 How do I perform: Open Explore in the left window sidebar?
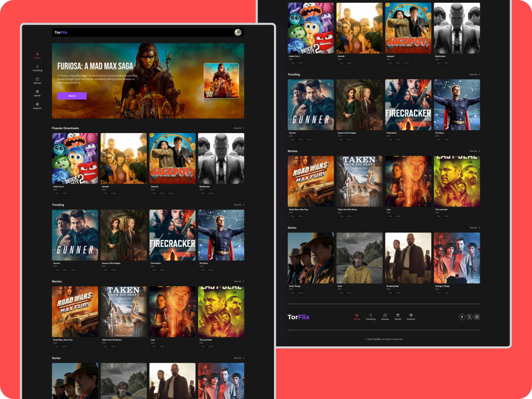pyautogui.click(x=37, y=106)
